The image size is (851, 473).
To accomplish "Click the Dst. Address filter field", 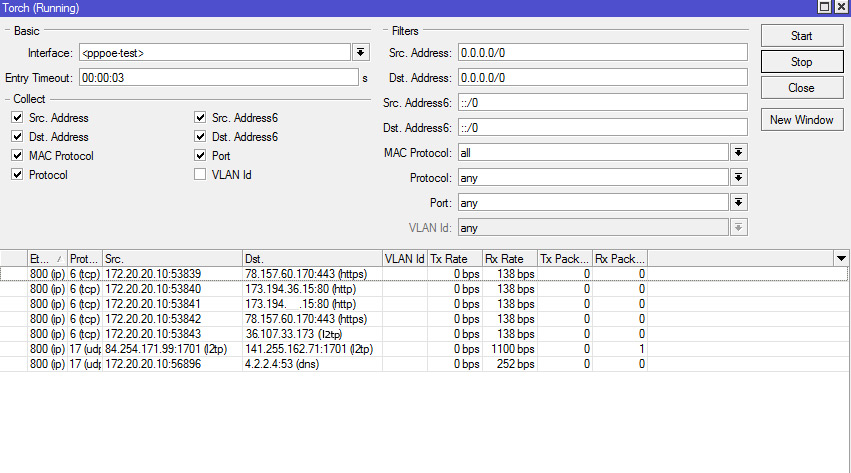I will (602, 78).
